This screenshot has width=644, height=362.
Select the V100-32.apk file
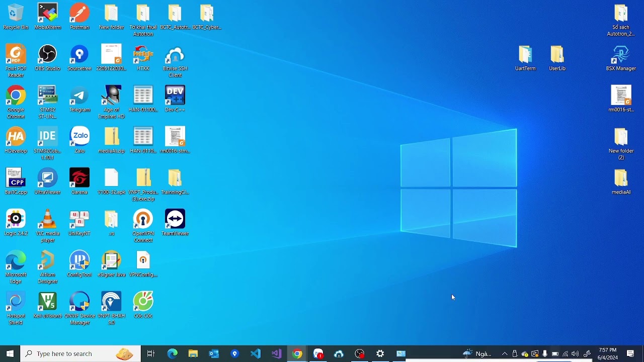(111, 182)
